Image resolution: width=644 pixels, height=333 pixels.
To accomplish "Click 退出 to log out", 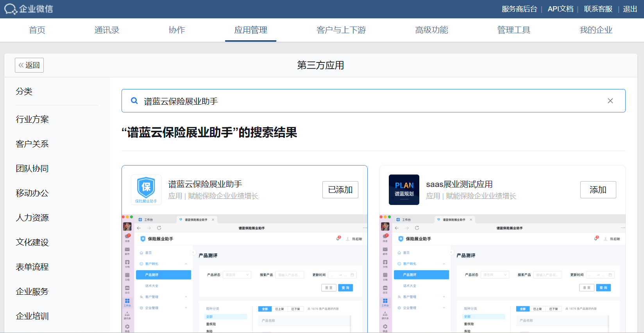I will 630,9.
